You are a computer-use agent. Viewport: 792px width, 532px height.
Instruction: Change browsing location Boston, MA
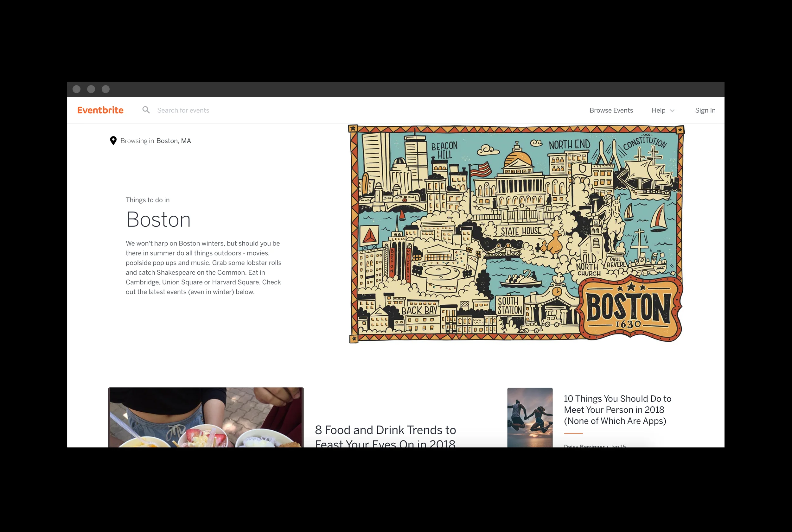click(174, 141)
